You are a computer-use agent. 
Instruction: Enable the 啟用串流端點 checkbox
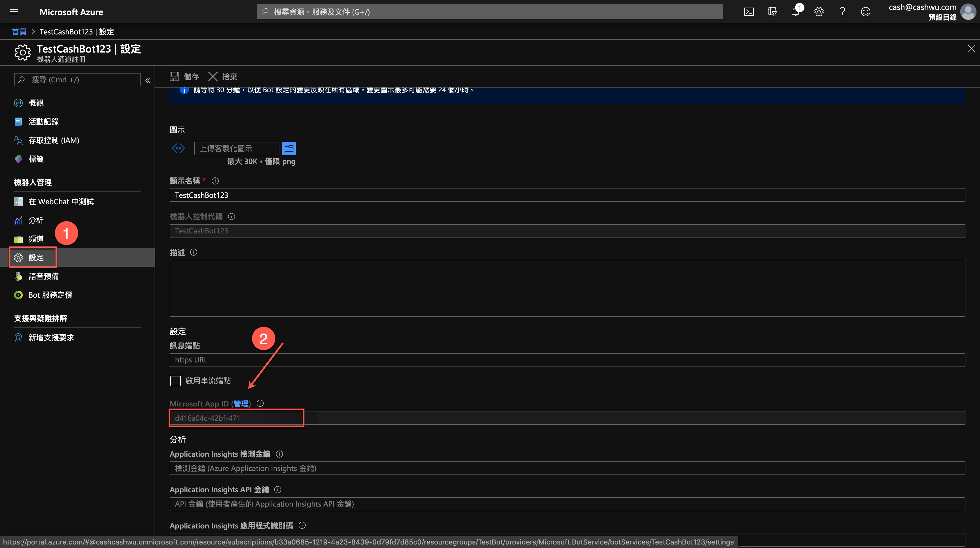(175, 381)
